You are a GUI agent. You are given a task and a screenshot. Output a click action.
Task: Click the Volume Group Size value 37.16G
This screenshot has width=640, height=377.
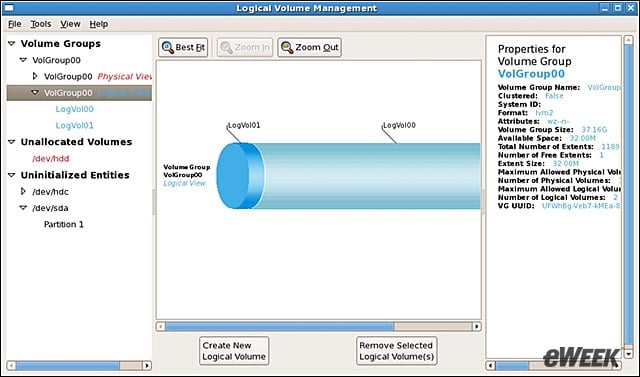[594, 130]
